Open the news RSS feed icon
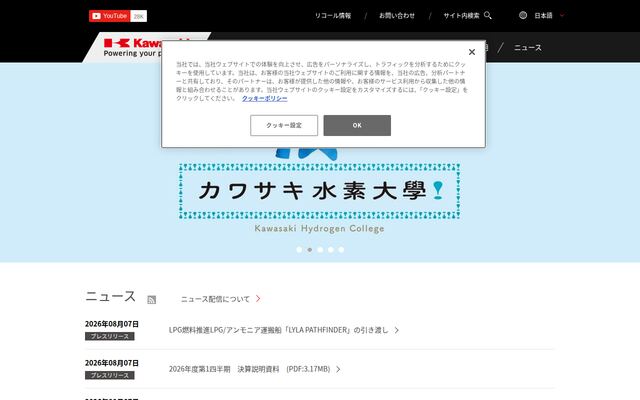The height and width of the screenshot is (400, 640). coord(151,300)
